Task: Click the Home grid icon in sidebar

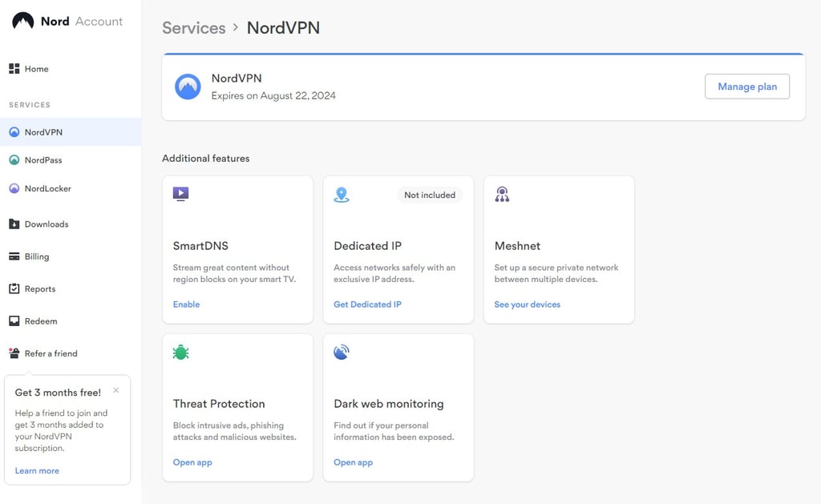Action: click(14, 69)
